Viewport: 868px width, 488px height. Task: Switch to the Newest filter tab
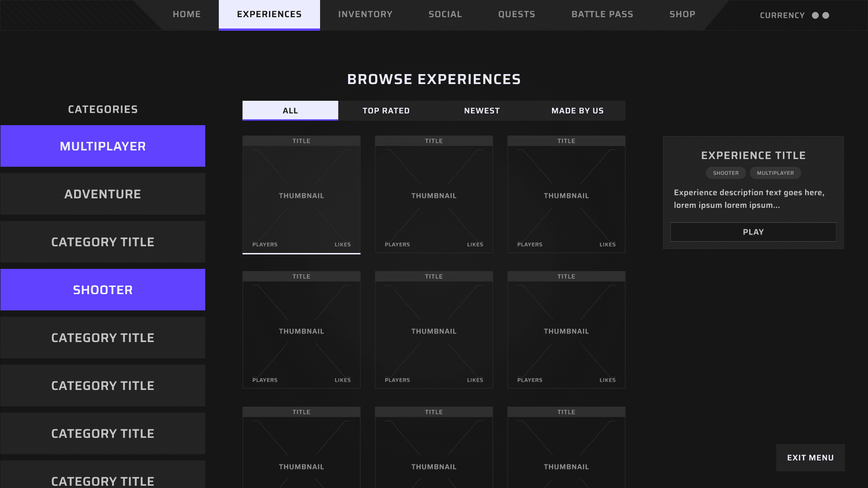point(482,111)
